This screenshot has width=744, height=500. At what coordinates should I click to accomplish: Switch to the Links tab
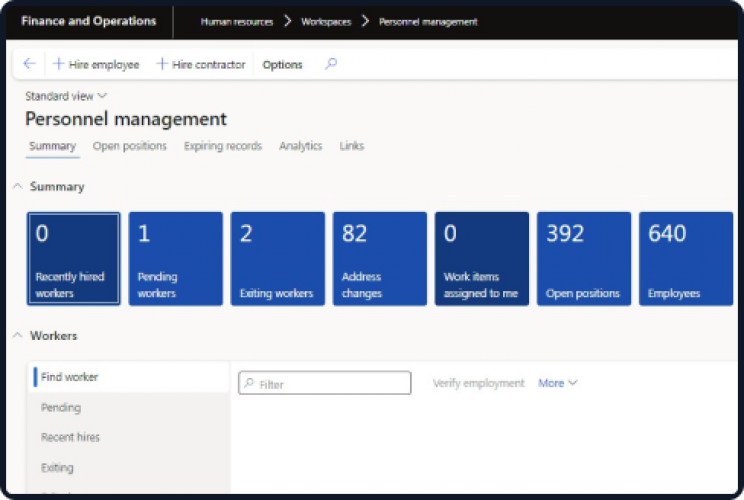[352, 146]
